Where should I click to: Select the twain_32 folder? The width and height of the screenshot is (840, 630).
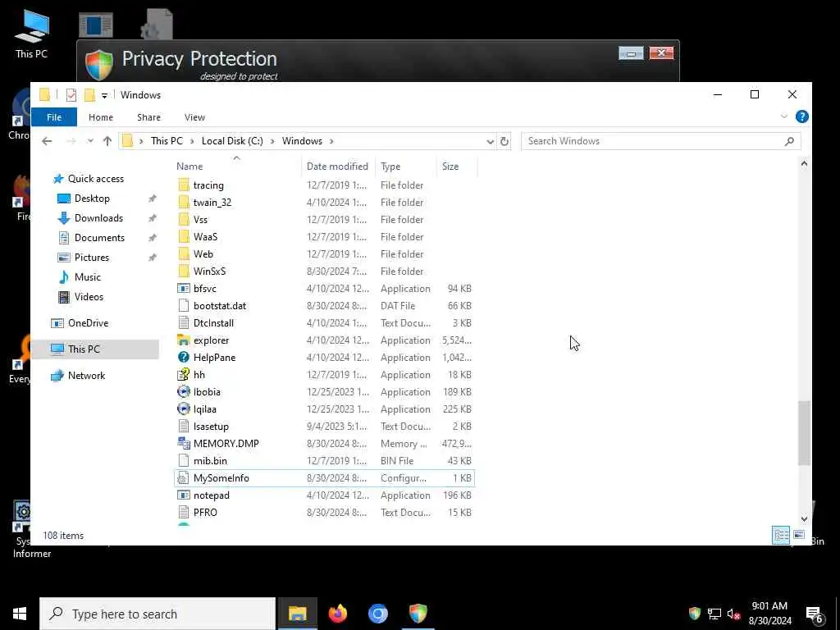(212, 203)
